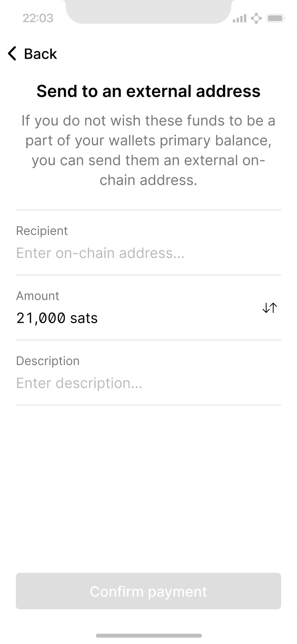Click the Back text label
The width and height of the screenshot is (297, 644).
click(40, 54)
